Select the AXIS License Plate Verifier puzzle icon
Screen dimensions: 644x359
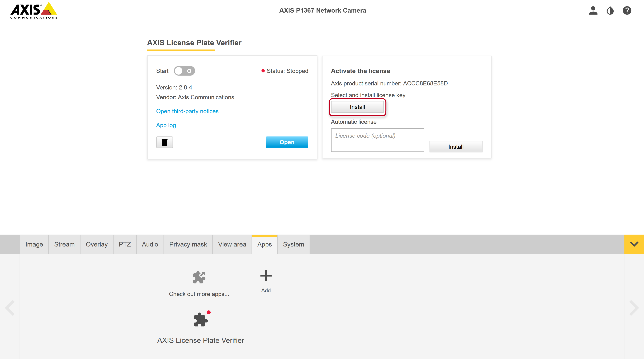pos(201,320)
